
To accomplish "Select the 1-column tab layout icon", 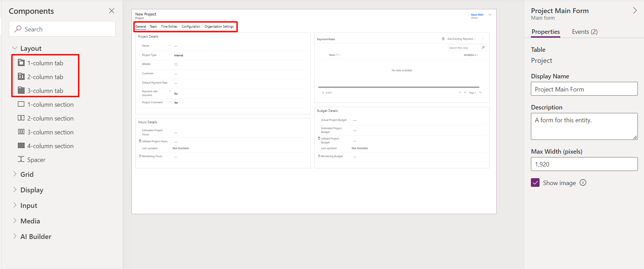I will point(21,63).
